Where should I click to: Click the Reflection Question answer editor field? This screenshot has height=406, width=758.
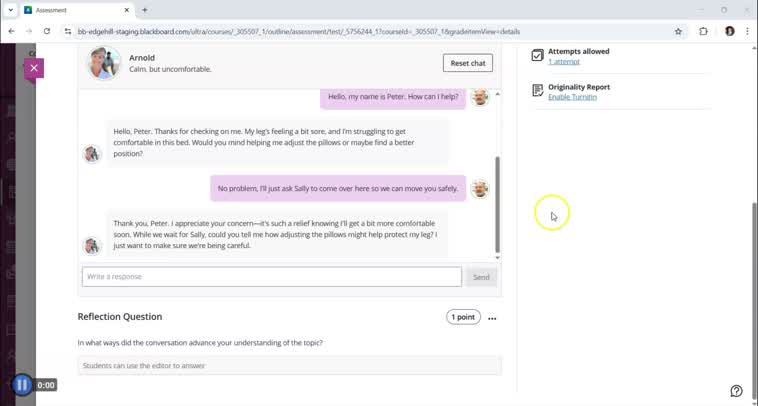[x=290, y=366]
